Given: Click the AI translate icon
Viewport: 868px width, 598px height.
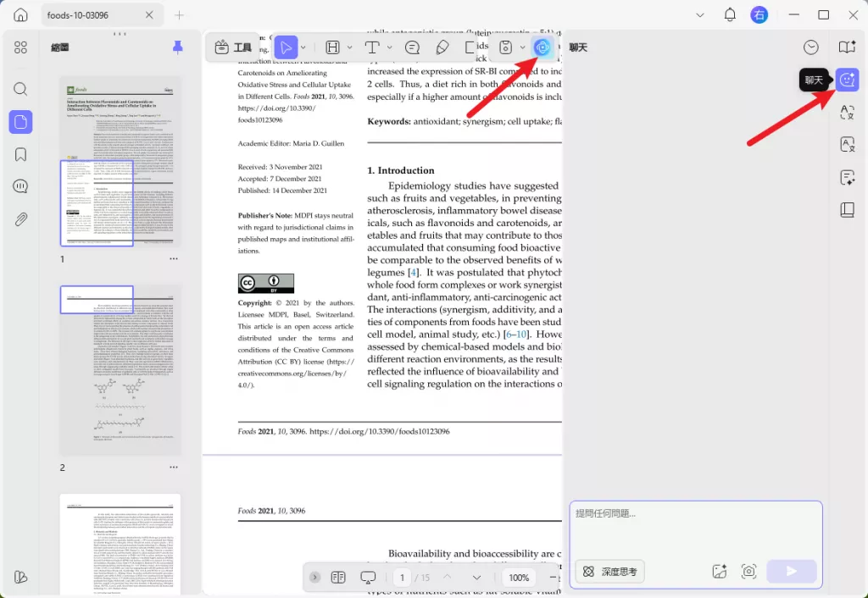Looking at the screenshot, I should (x=847, y=113).
